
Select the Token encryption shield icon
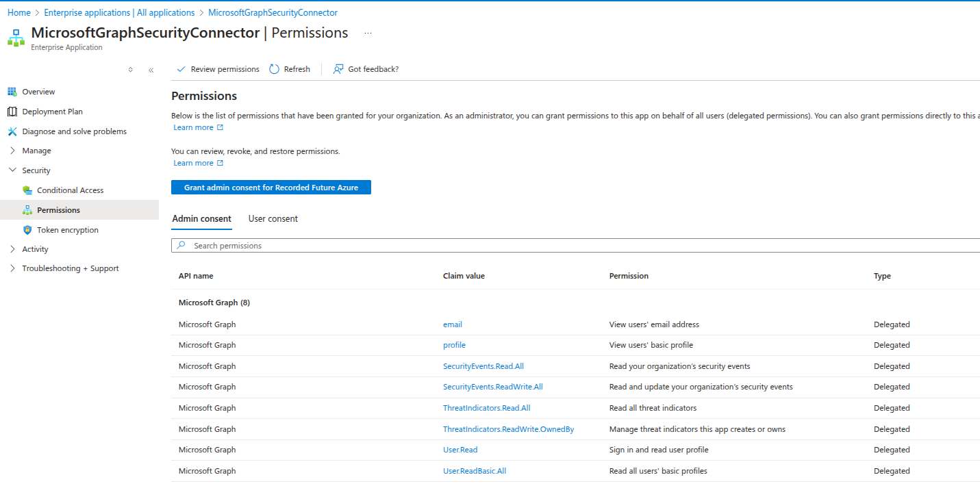click(27, 229)
